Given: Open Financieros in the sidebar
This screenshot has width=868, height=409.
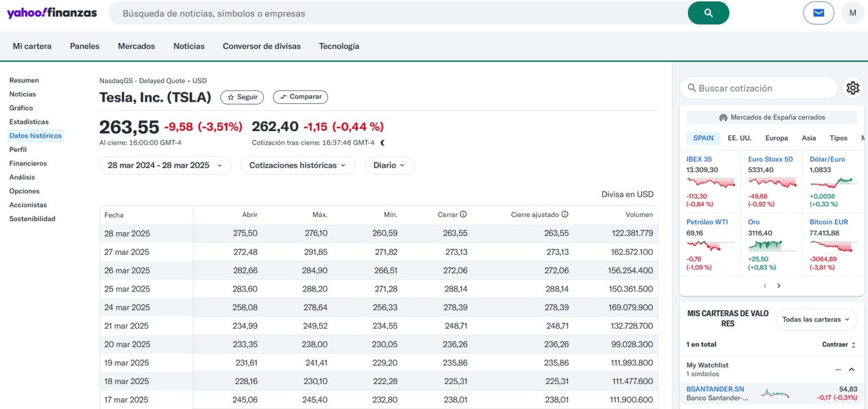Looking at the screenshot, I should point(28,163).
